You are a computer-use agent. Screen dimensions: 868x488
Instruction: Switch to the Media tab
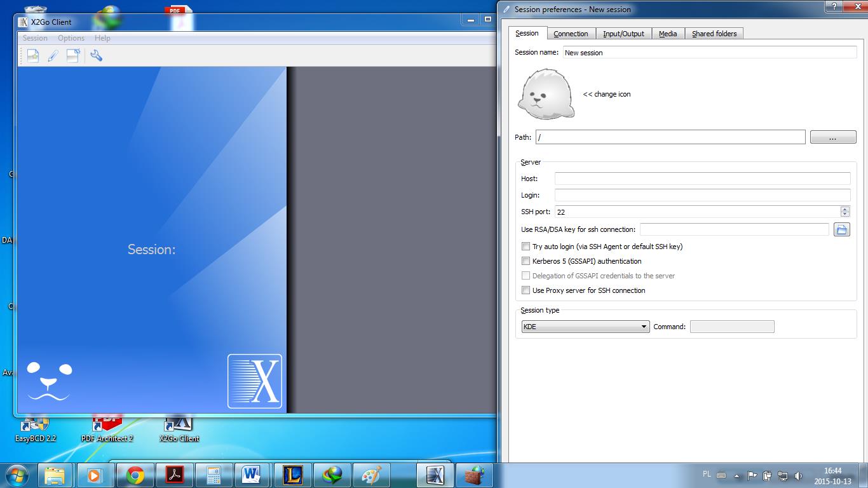point(668,34)
